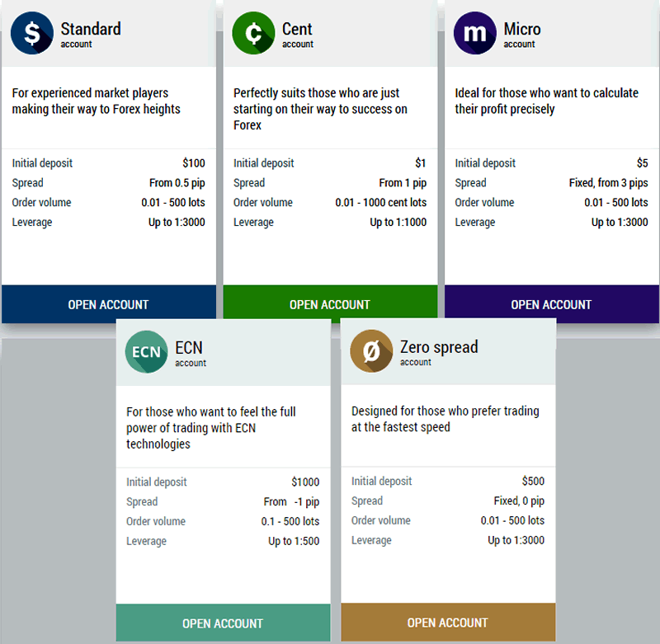Click Cent's 1:1000 leverage value
660x644 pixels.
[398, 223]
